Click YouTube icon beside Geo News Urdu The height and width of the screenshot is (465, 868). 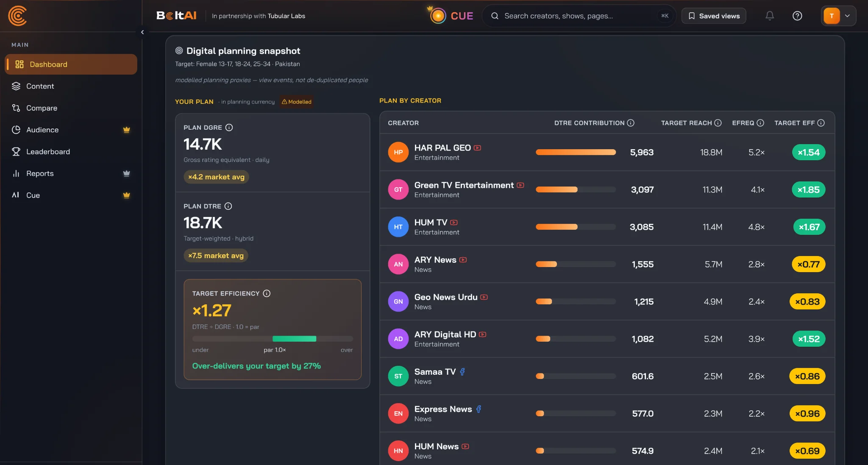point(484,297)
